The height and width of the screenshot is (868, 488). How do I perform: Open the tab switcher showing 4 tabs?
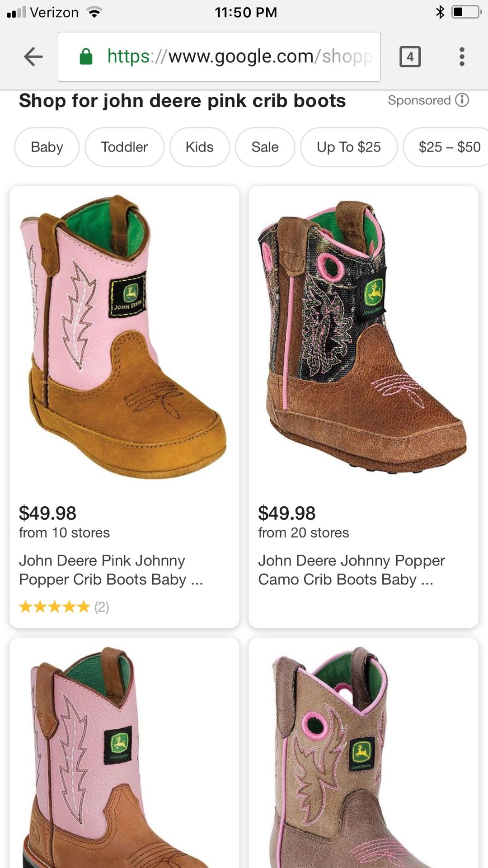[410, 57]
